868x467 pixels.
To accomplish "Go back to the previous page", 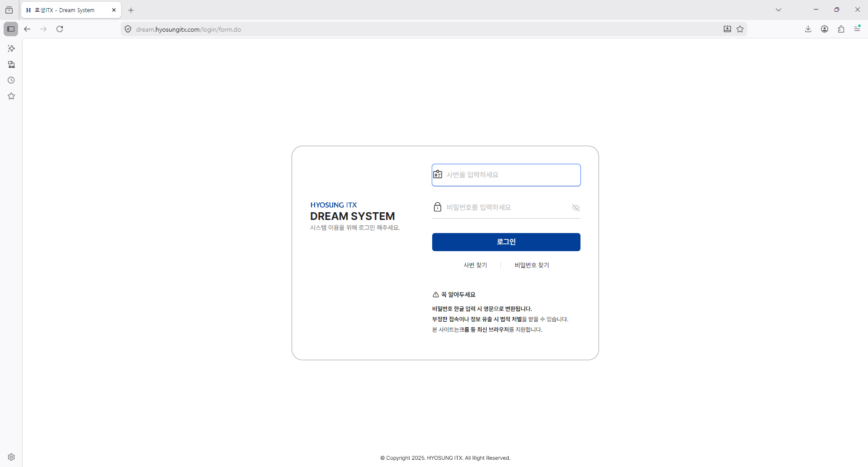I will 27,29.
